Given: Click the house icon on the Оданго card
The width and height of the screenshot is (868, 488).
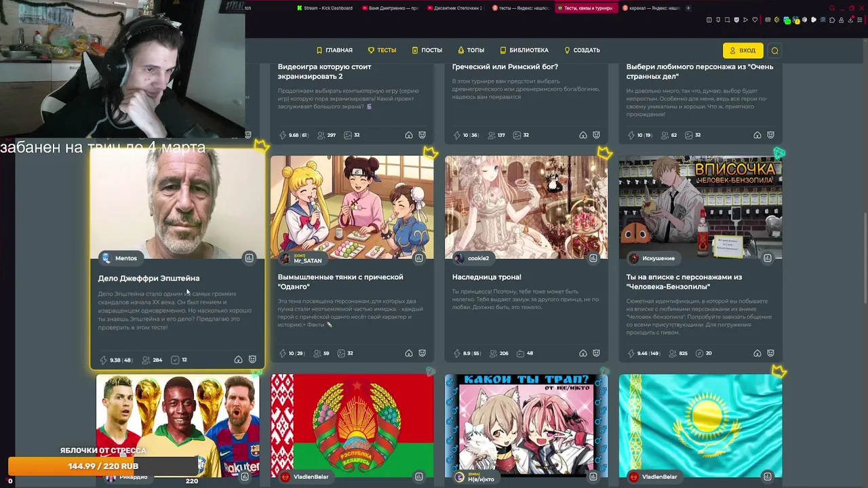Looking at the screenshot, I should coord(408,353).
